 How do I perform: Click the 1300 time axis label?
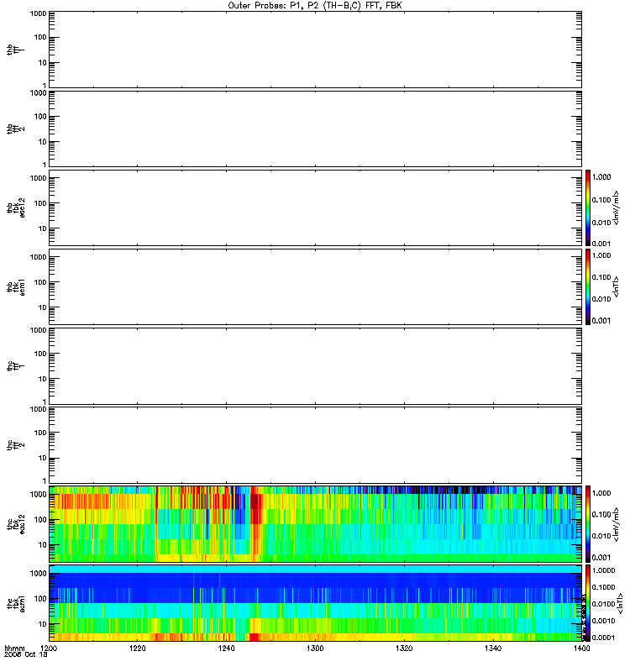[x=315, y=648]
